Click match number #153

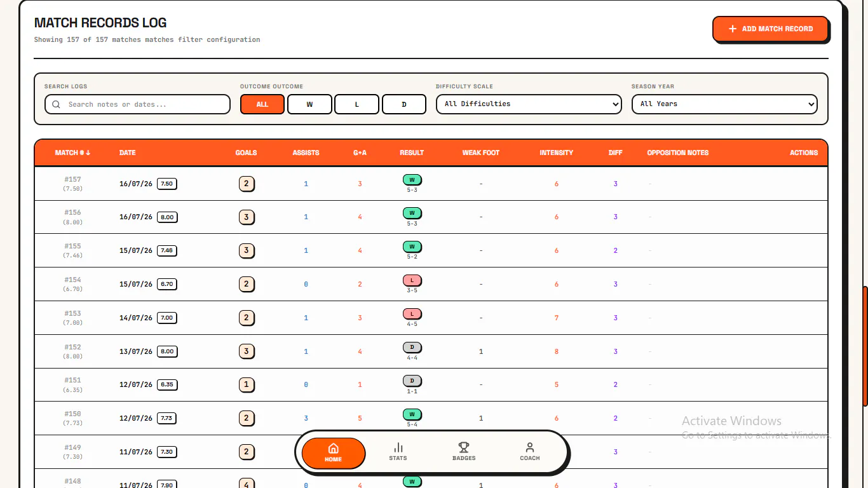tap(72, 314)
